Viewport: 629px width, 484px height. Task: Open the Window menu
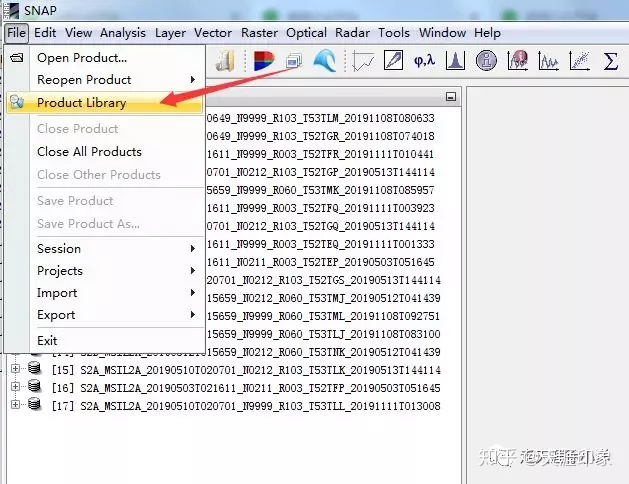tap(442, 32)
